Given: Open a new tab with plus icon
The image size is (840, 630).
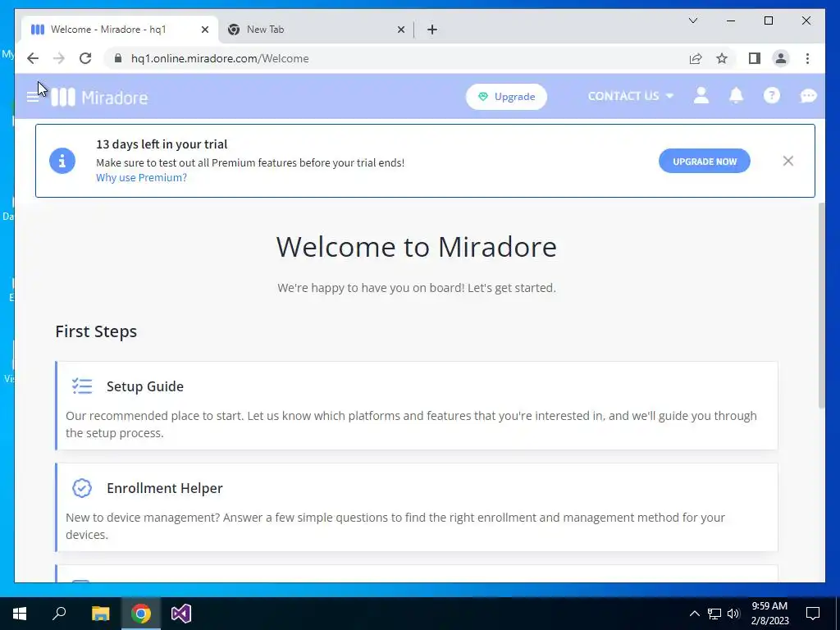Looking at the screenshot, I should [432, 30].
